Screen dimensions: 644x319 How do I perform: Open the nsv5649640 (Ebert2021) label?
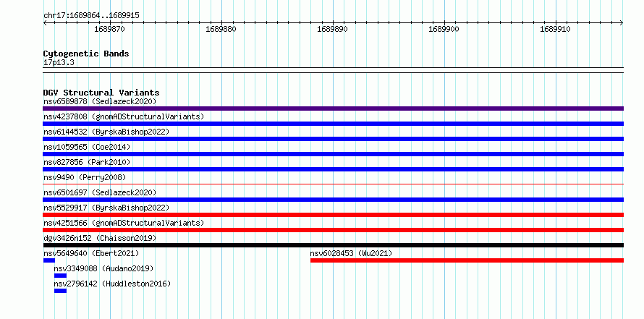91,253
